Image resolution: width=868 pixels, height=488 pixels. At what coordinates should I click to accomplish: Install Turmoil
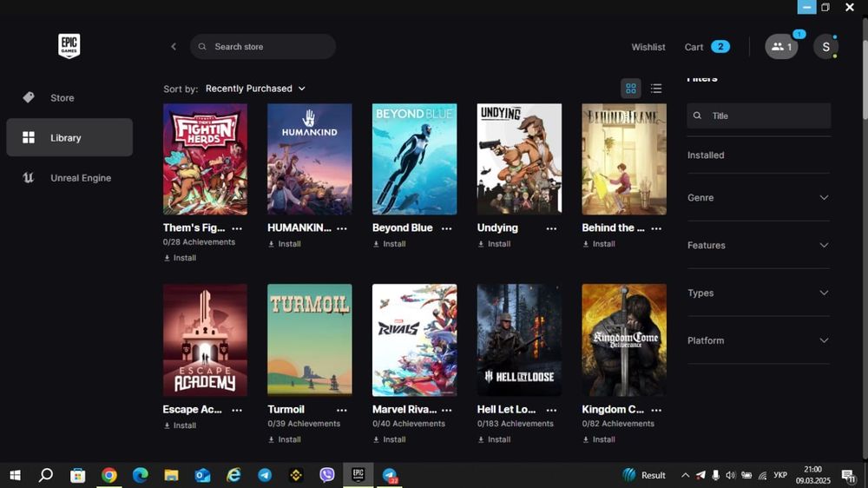pyautogui.click(x=285, y=439)
